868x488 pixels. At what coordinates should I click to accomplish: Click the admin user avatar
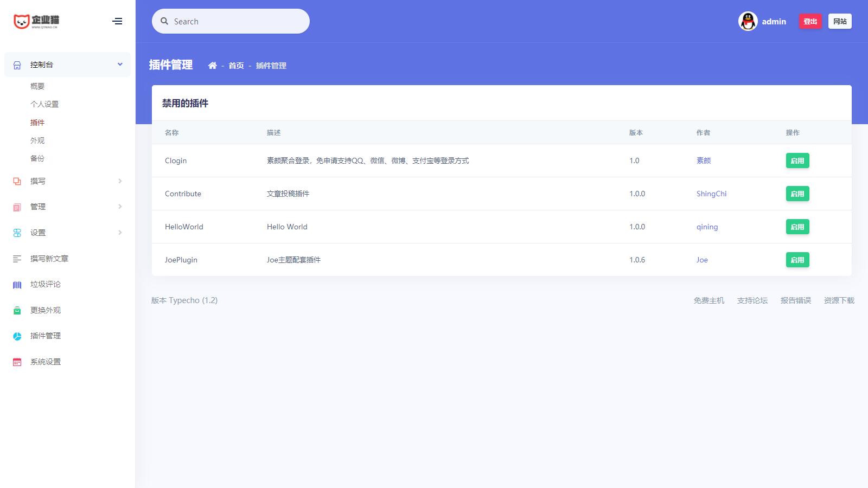tap(748, 21)
